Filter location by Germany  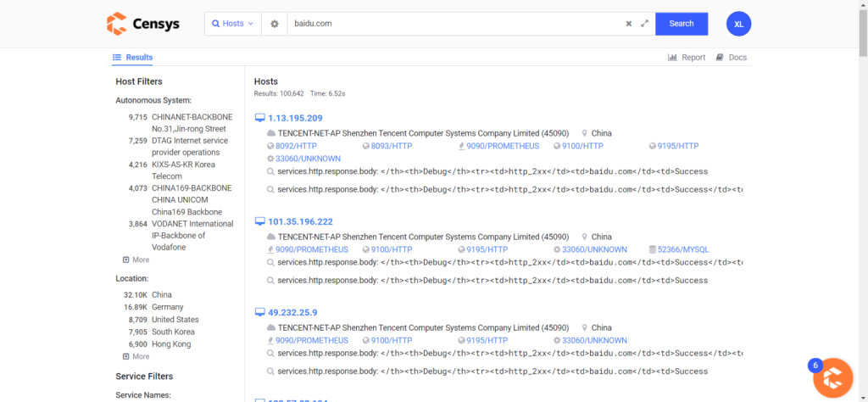tap(167, 307)
